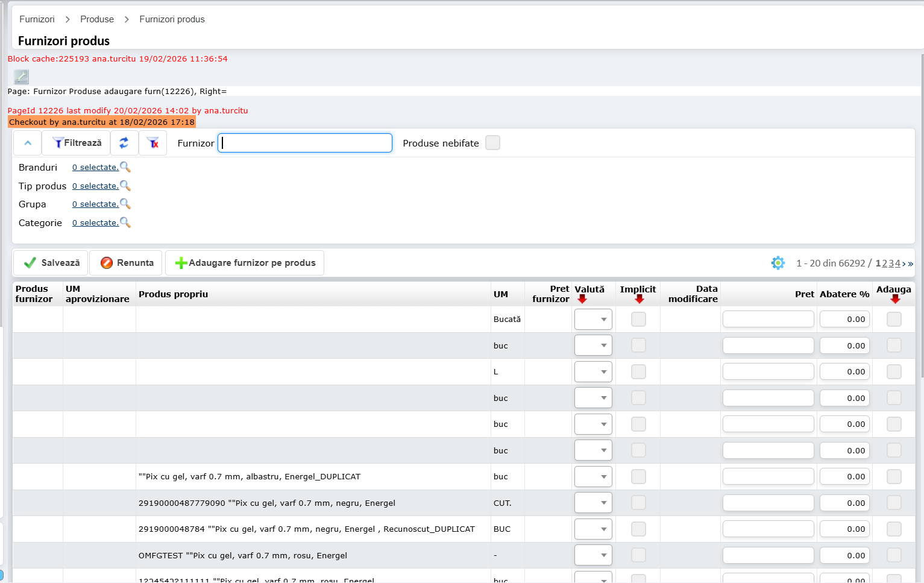Open Valută dropdown in the CUT. row

pos(593,503)
